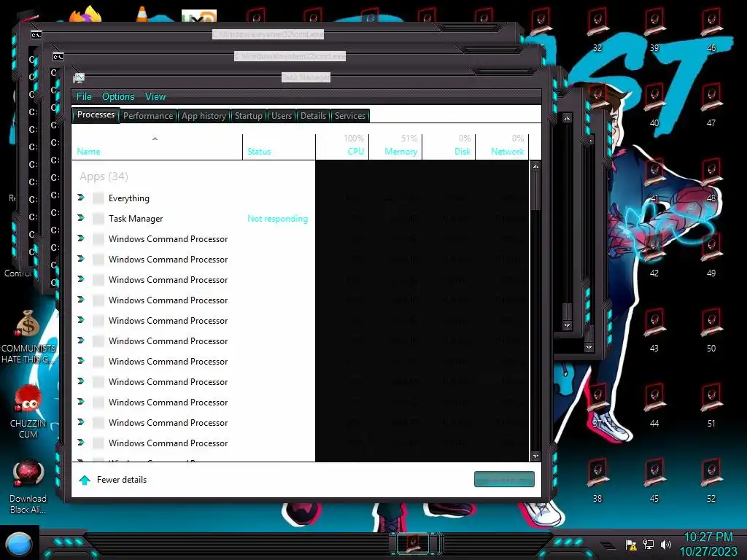Click the network tray icon
The height and width of the screenshot is (560, 747).
649,545
